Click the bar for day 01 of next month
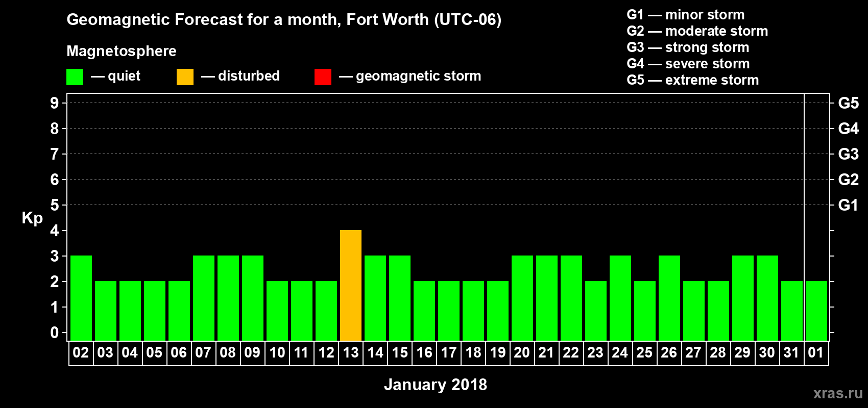Screen dimensions: 868x408 pos(816,311)
